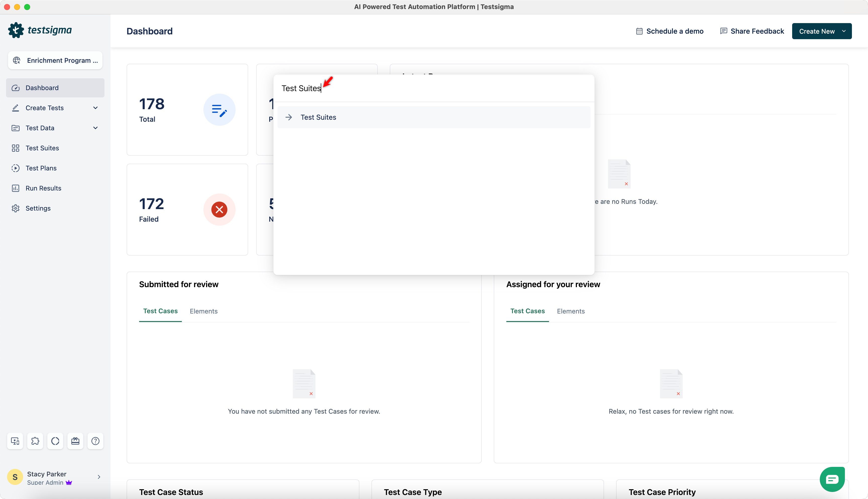This screenshot has width=868, height=499.
Task: Click Schedule a demo link
Action: point(670,31)
